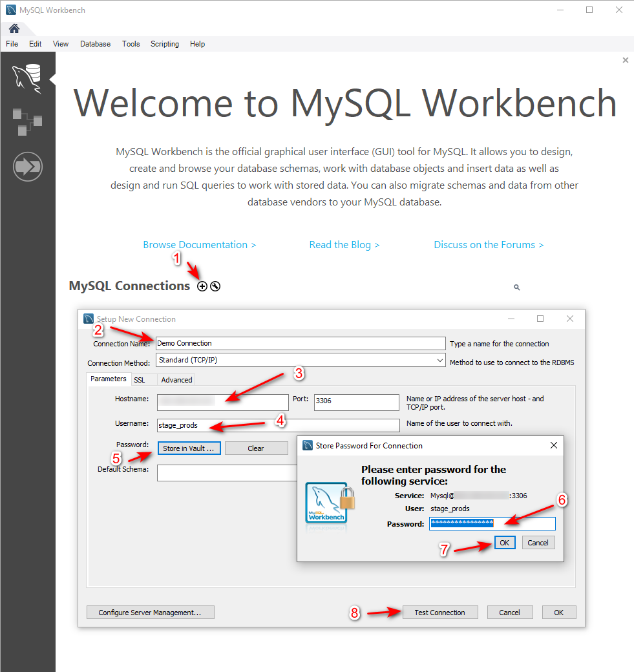634x672 pixels.
Task: Maximize the MySQL Workbench main window
Action: tap(589, 10)
